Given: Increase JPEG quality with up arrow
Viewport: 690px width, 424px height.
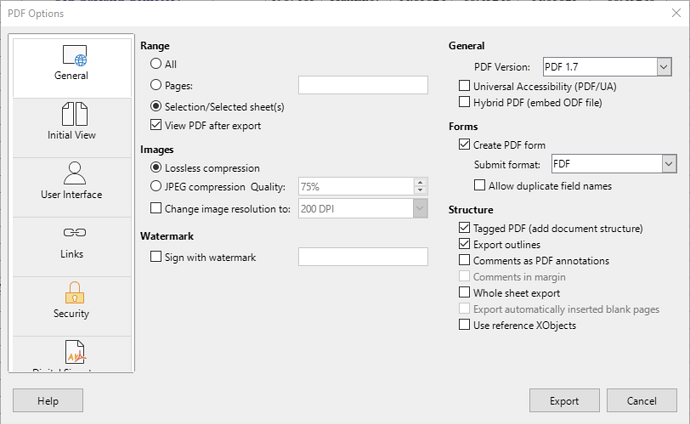Looking at the screenshot, I should click(x=420, y=182).
